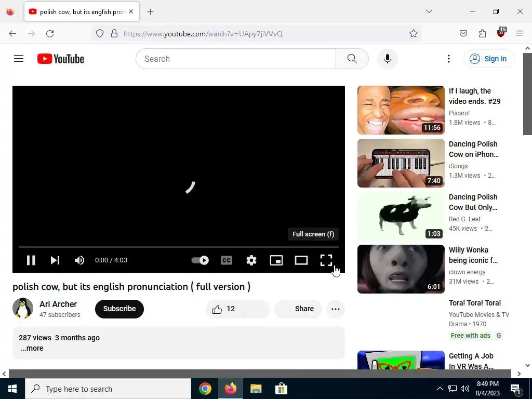Launch Chrome from taskbar
Image resolution: width=532 pixels, height=399 pixels.
[x=205, y=389]
